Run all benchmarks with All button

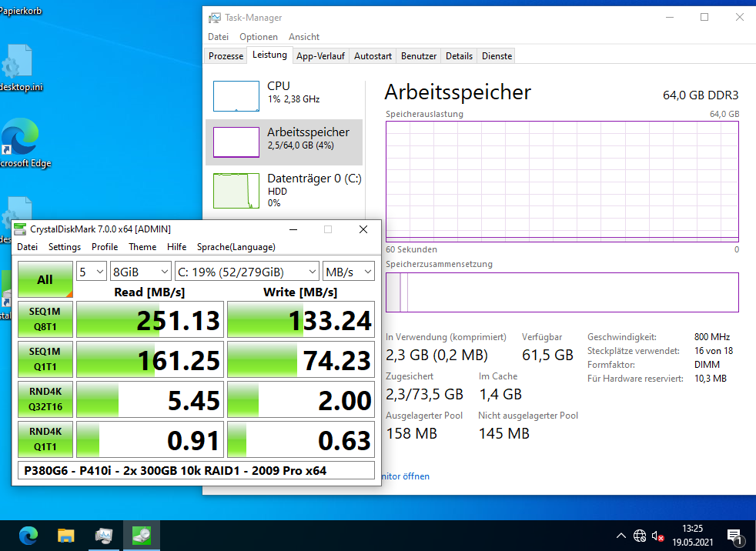click(x=45, y=279)
